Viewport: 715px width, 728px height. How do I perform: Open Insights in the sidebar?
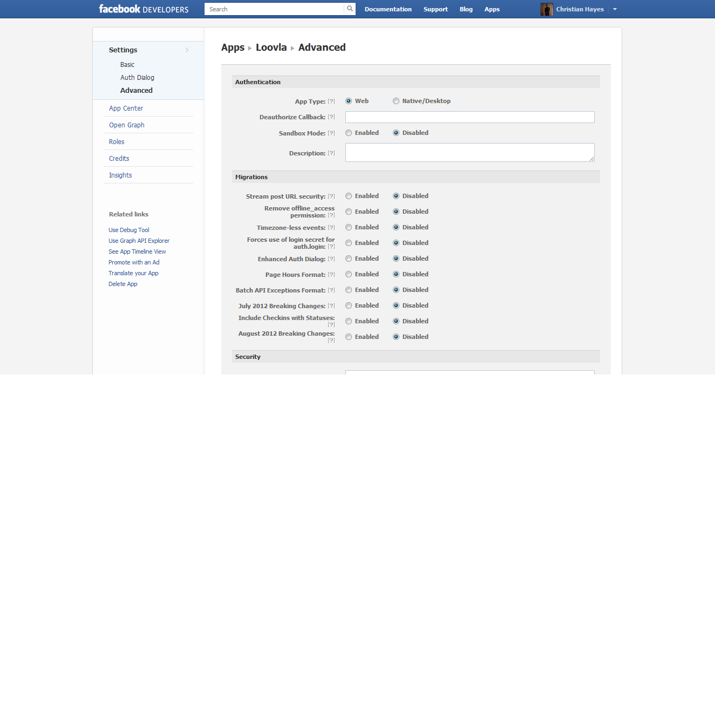120,175
